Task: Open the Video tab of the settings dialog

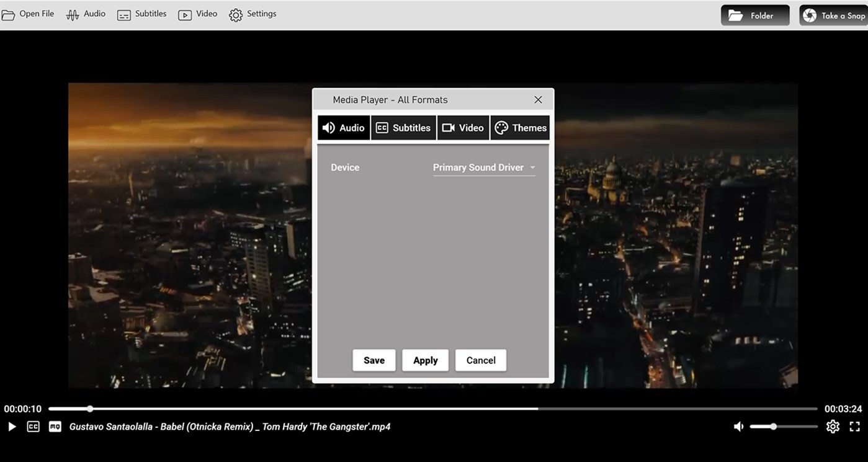Action: coord(463,127)
